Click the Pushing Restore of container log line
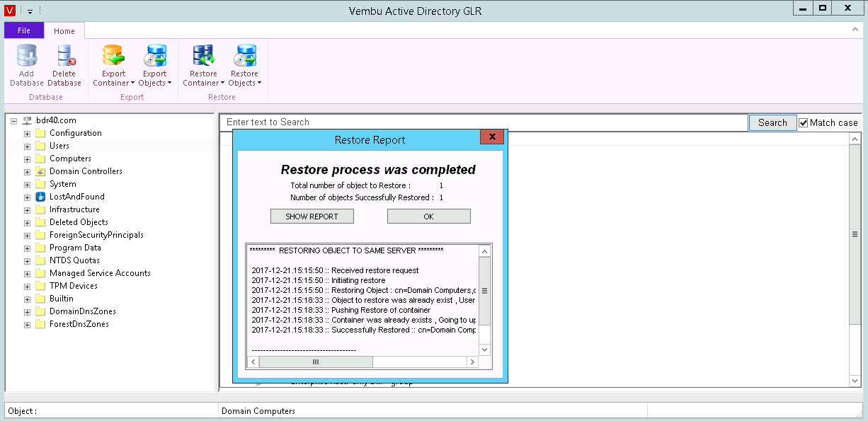 click(341, 310)
